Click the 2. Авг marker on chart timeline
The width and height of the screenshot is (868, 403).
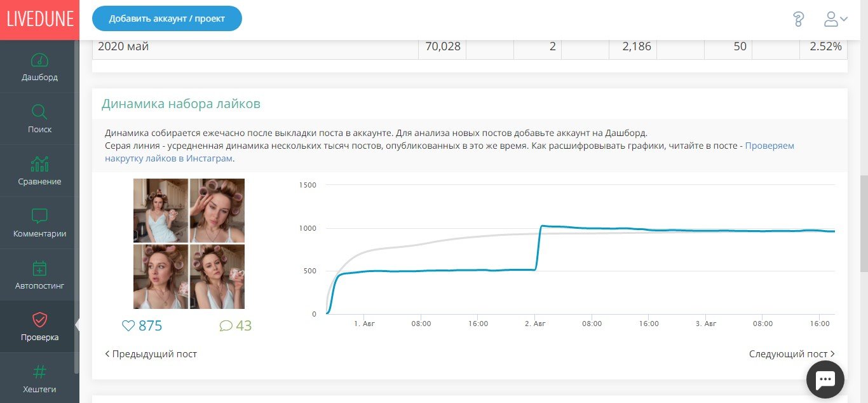click(x=536, y=324)
